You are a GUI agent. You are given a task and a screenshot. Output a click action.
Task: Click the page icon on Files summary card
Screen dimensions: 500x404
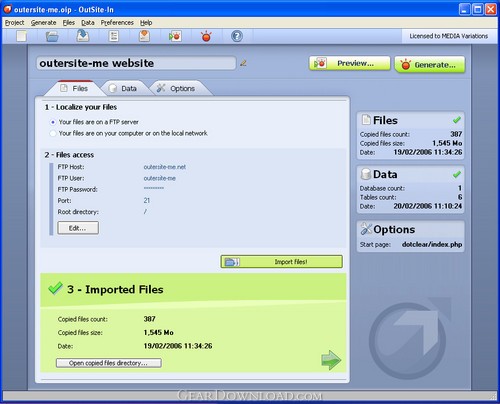[366, 120]
